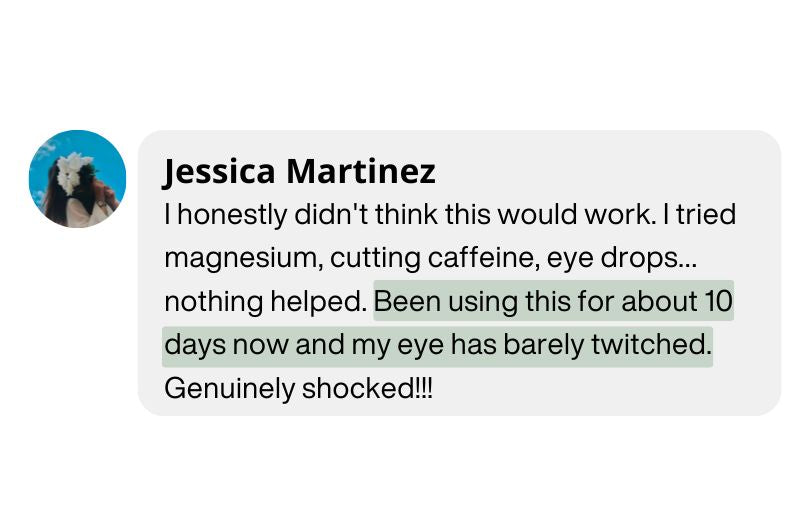Click the sentence "I honestly didn't think"
This screenshot has width=810, height=525.
pyautogui.click(x=302, y=214)
